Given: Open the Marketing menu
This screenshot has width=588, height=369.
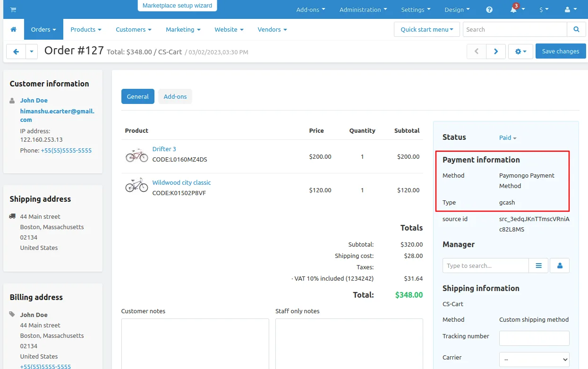Looking at the screenshot, I should click(183, 29).
